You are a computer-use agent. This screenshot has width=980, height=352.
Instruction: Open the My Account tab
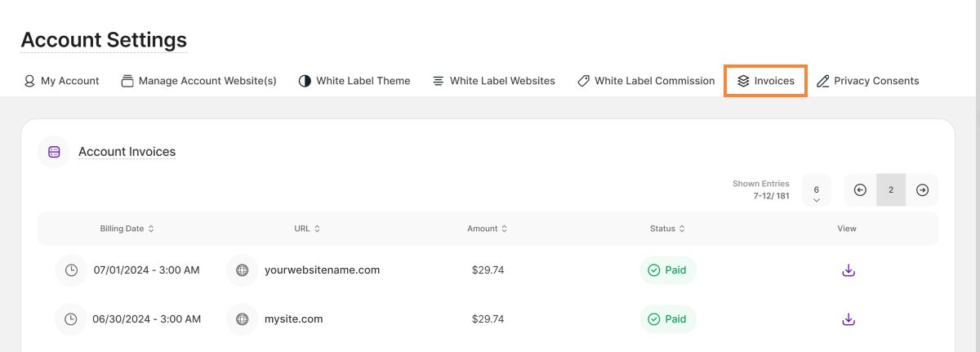pyautogui.click(x=61, y=81)
